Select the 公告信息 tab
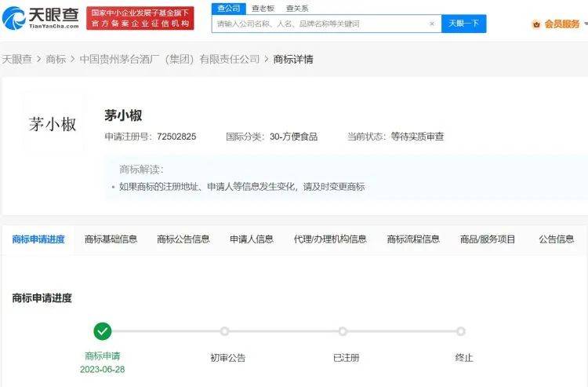The width and height of the screenshot is (588, 387). [x=557, y=239]
